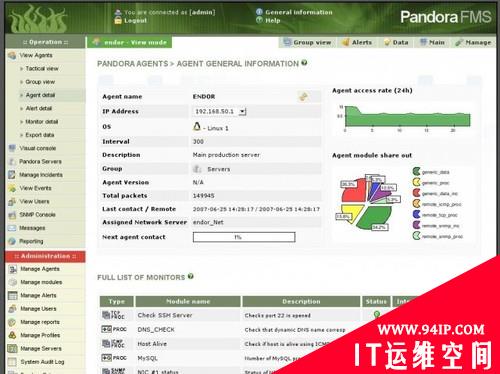
Task: Open Agent detail in sidebar
Action: 40,95
